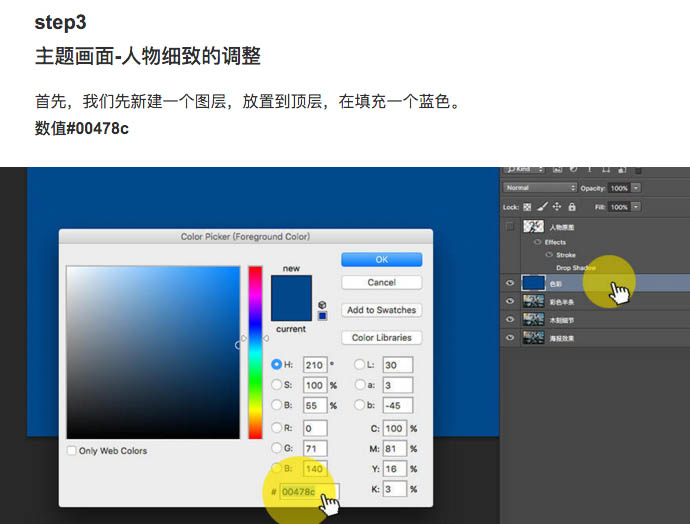Toggle the Stroke effect eye icon
This screenshot has width=690, height=524.
pyautogui.click(x=549, y=255)
